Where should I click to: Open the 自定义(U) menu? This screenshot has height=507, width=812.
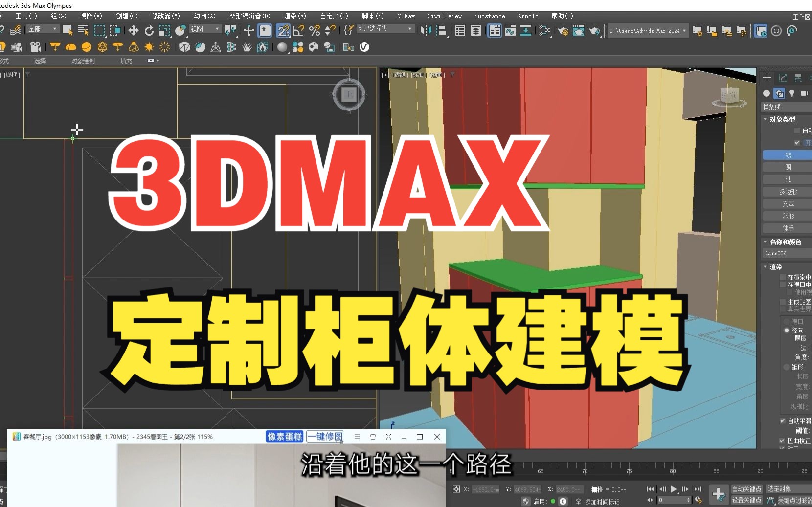(x=334, y=16)
